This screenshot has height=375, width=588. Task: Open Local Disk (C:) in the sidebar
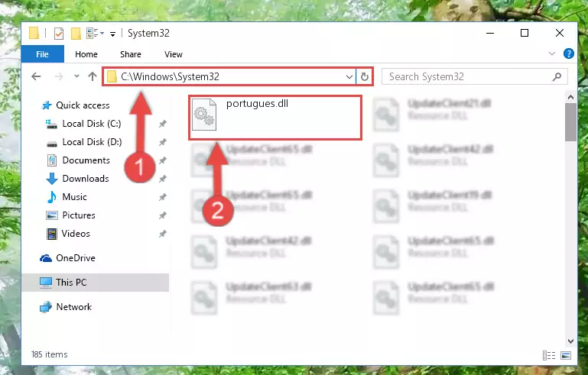pyautogui.click(x=92, y=124)
